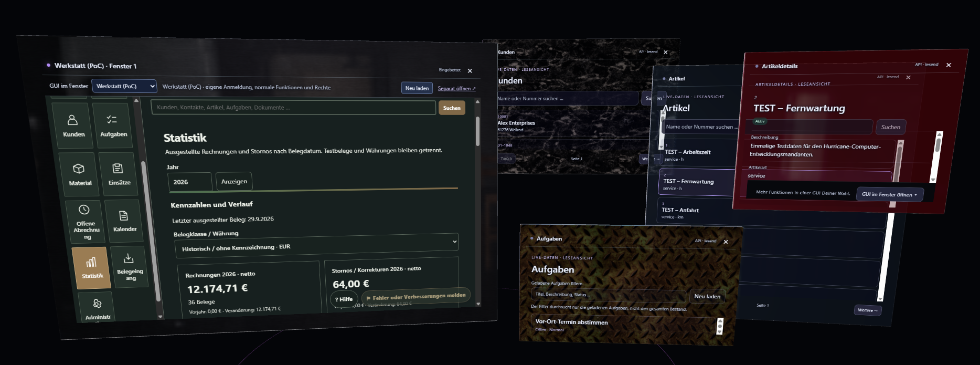Click the main Statistik content vertical scrollbar
Screen dimensions: 980x365
tap(477, 131)
